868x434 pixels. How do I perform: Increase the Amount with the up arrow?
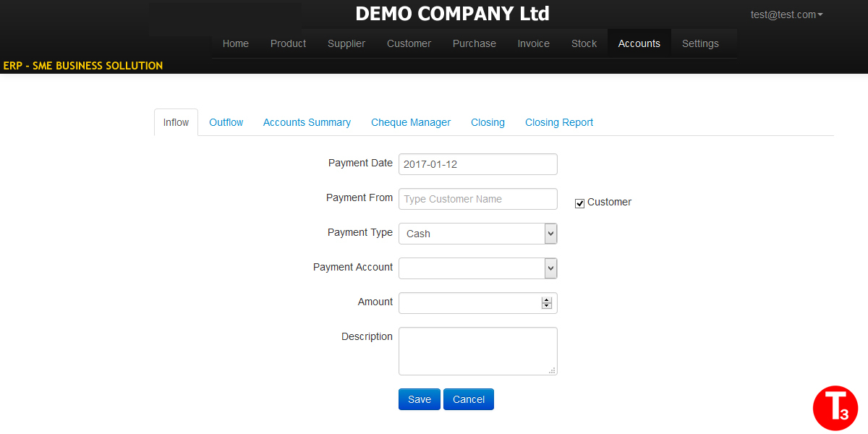pyautogui.click(x=547, y=300)
